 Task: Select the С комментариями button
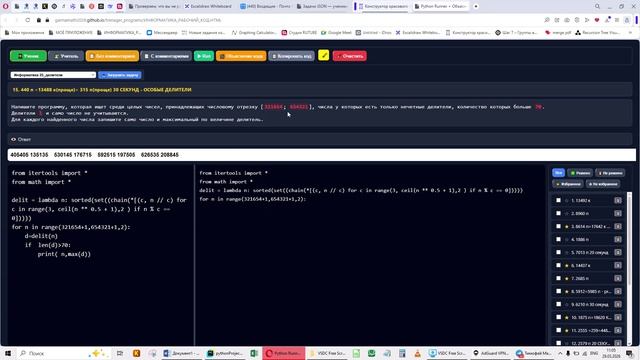tap(167, 56)
